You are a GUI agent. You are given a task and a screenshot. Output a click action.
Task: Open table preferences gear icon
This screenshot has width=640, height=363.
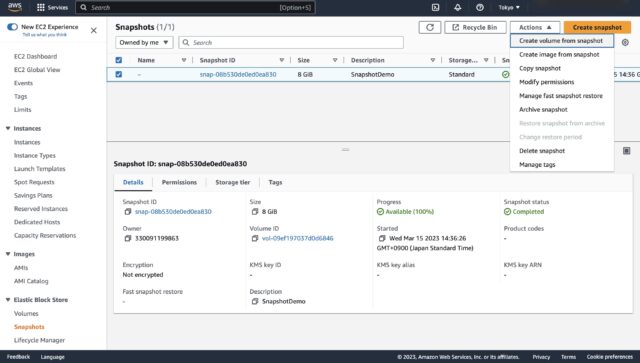(625, 42)
